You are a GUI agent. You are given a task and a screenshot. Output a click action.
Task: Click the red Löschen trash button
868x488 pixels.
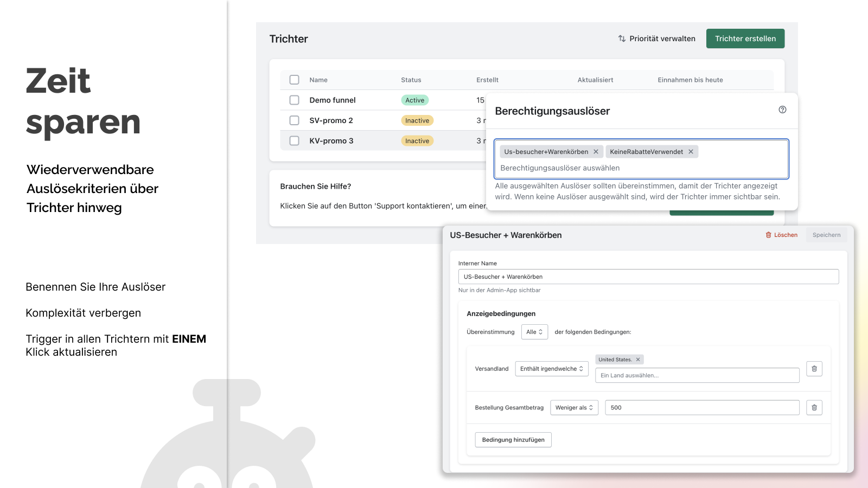[781, 235]
